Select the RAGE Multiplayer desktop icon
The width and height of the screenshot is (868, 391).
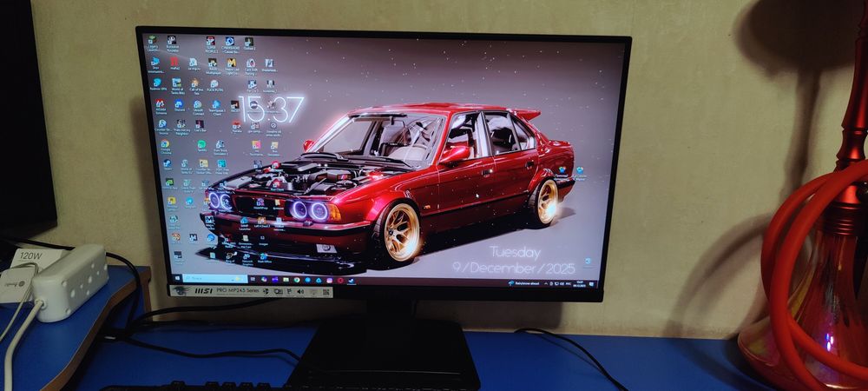(x=214, y=66)
